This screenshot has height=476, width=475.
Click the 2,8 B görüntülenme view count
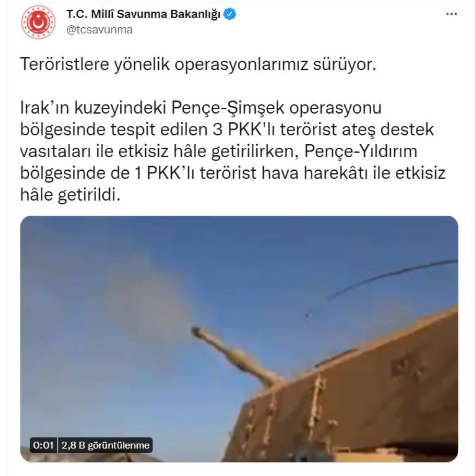(106, 445)
